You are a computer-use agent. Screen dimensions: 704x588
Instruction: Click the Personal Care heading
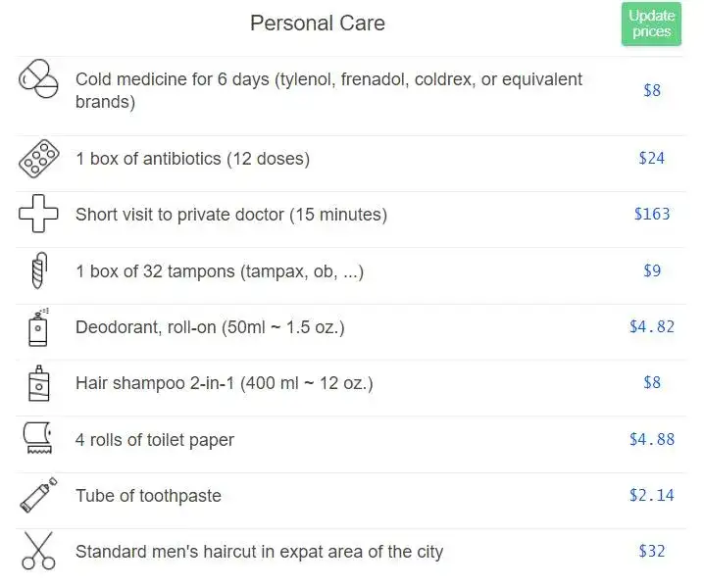(318, 23)
